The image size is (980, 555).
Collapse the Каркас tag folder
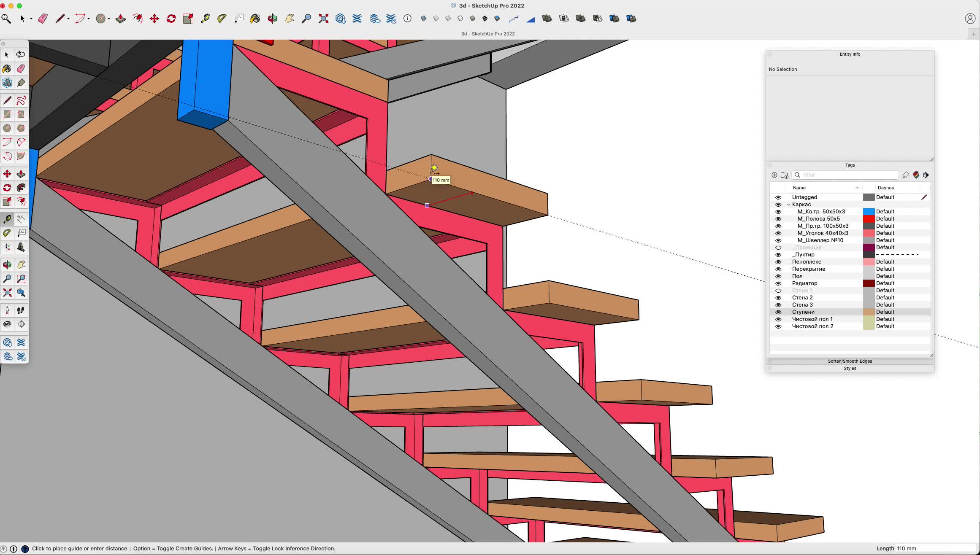[x=788, y=205]
